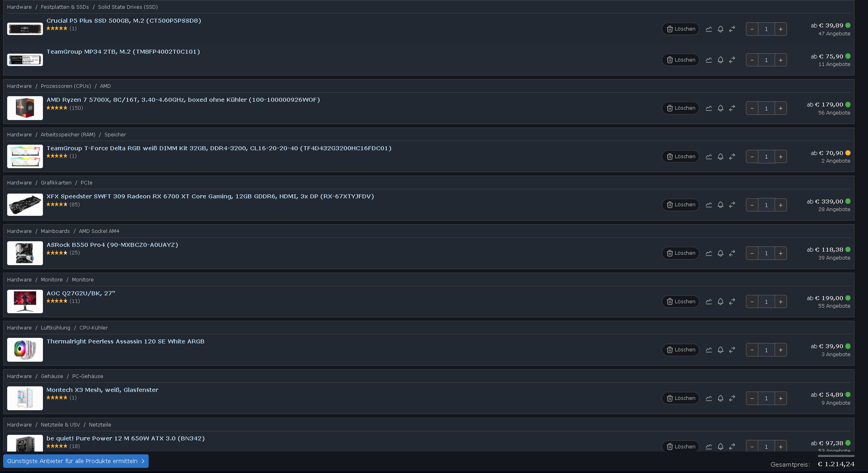Set price alert bell for AMD Ryzen 7 5700X
The height and width of the screenshot is (473, 868).
coord(720,108)
